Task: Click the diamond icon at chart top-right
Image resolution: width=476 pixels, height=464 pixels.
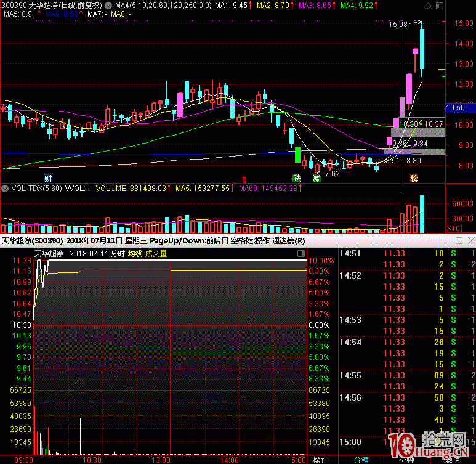Action: click(428, 6)
